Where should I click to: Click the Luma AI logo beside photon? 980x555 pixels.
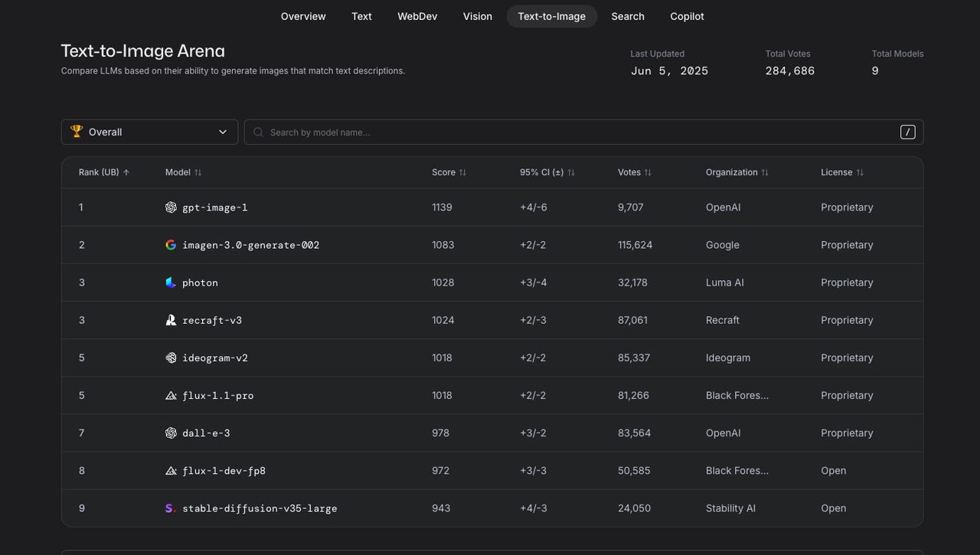171,282
